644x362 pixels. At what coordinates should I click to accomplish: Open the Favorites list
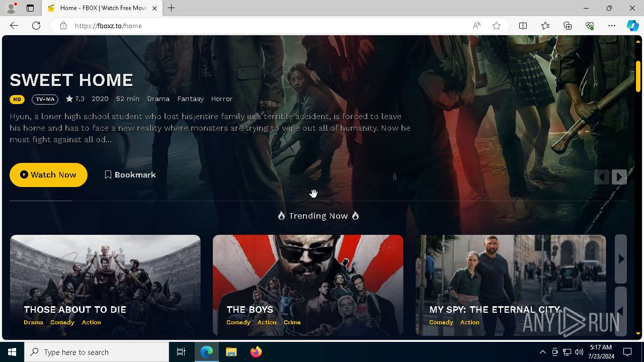pos(545,26)
